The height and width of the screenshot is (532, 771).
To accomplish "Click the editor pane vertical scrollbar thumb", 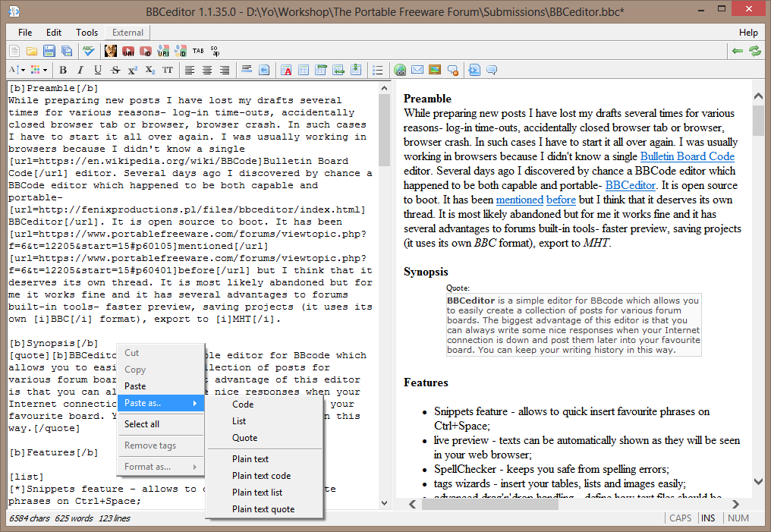I will pyautogui.click(x=384, y=131).
